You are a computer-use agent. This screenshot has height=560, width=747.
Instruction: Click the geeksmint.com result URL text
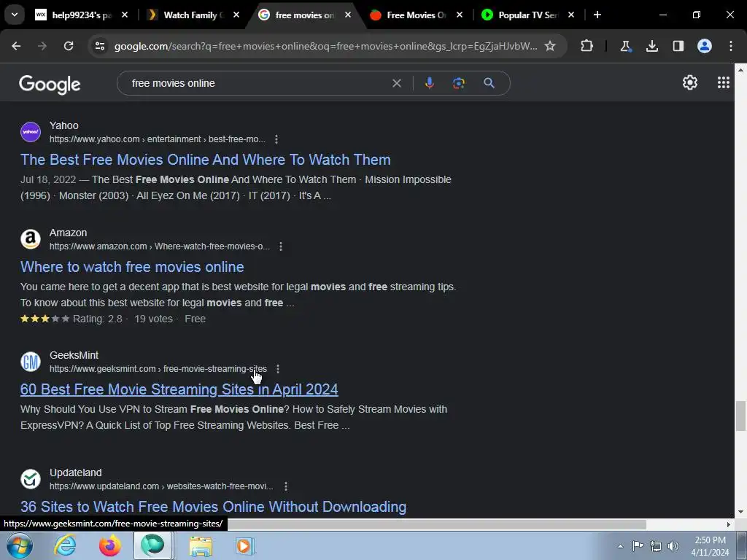coord(158,368)
